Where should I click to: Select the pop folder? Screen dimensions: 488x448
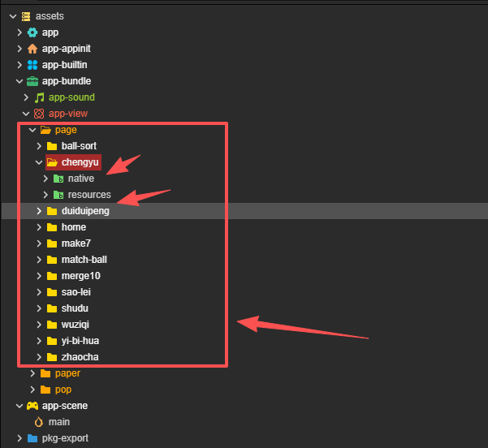click(63, 390)
